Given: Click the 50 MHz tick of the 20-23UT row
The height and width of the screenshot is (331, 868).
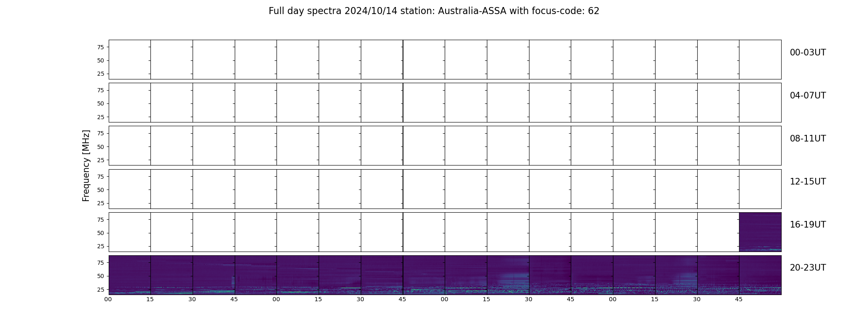Looking at the screenshot, I should pos(100,276).
